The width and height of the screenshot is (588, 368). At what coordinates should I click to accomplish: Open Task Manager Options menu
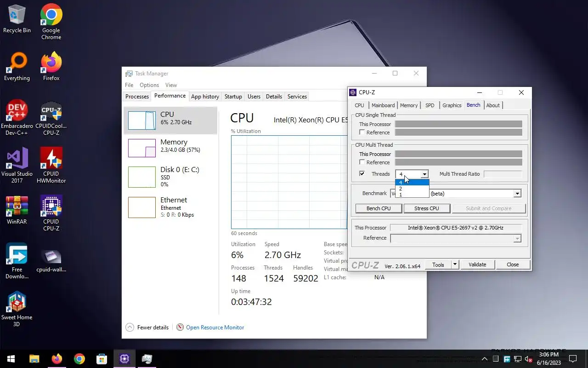(x=149, y=85)
